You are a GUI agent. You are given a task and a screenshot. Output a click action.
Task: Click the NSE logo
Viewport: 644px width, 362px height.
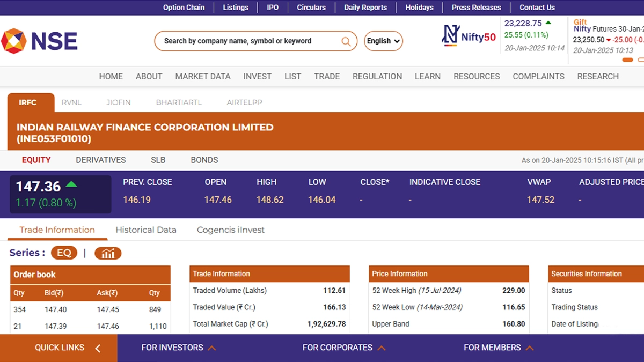[x=39, y=41]
